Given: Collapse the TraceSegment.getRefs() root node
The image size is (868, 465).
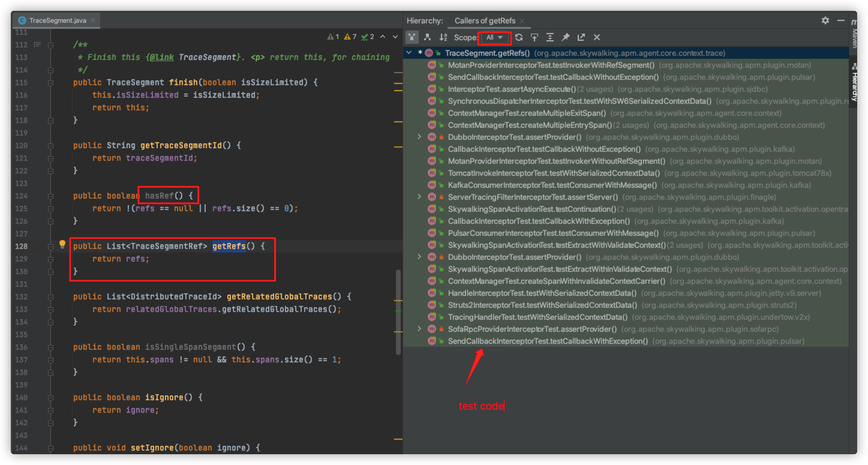Looking at the screenshot, I should 409,53.
